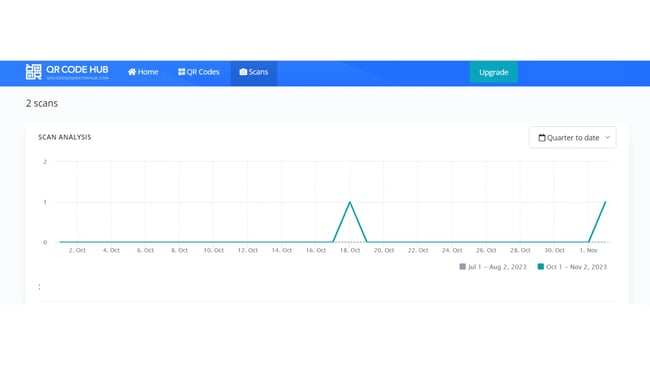Image resolution: width=650 pixels, height=365 pixels.
Task: Click the 2. Oct axis label
Action: [77, 250]
